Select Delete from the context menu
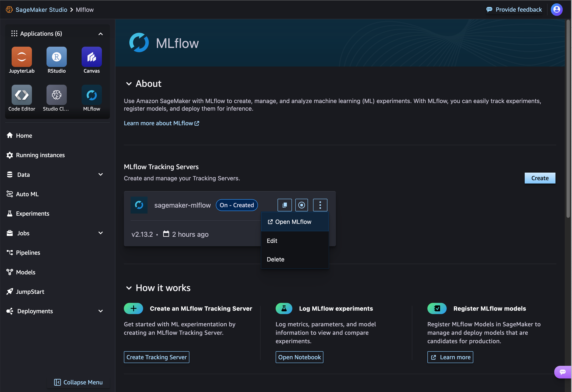The width and height of the screenshot is (572, 392). tap(275, 259)
